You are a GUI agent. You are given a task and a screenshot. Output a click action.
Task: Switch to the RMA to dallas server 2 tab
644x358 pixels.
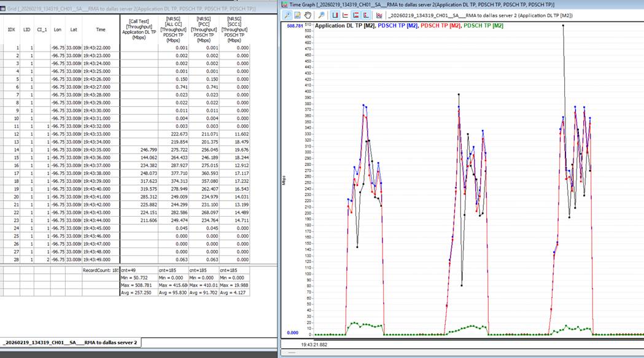pyautogui.click(x=71, y=342)
